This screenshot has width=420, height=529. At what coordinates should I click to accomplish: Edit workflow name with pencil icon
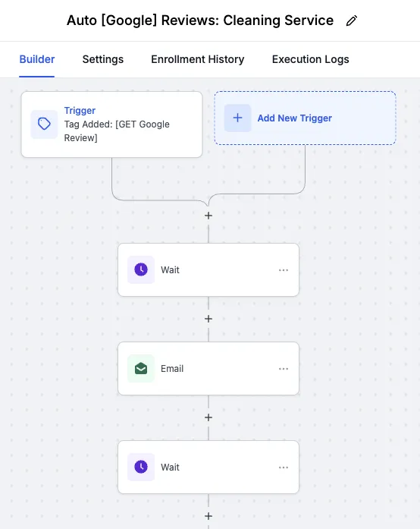pyautogui.click(x=352, y=21)
